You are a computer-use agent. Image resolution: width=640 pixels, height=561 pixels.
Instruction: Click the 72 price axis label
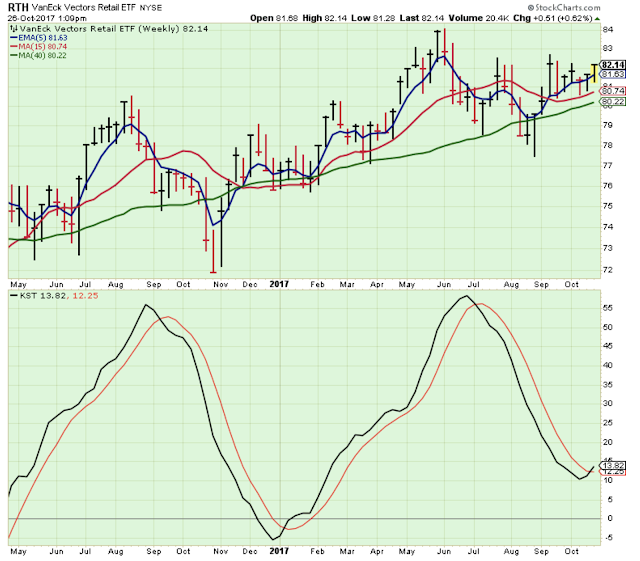point(608,270)
